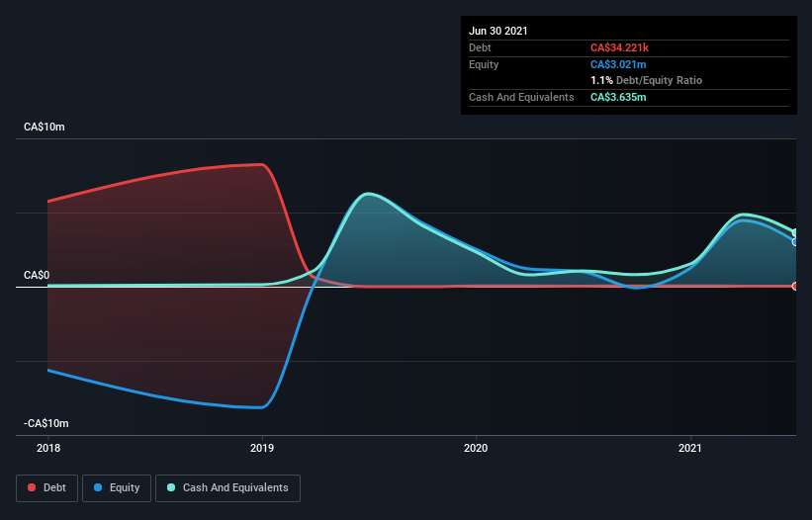Toggle the Debt series legend button

point(47,488)
